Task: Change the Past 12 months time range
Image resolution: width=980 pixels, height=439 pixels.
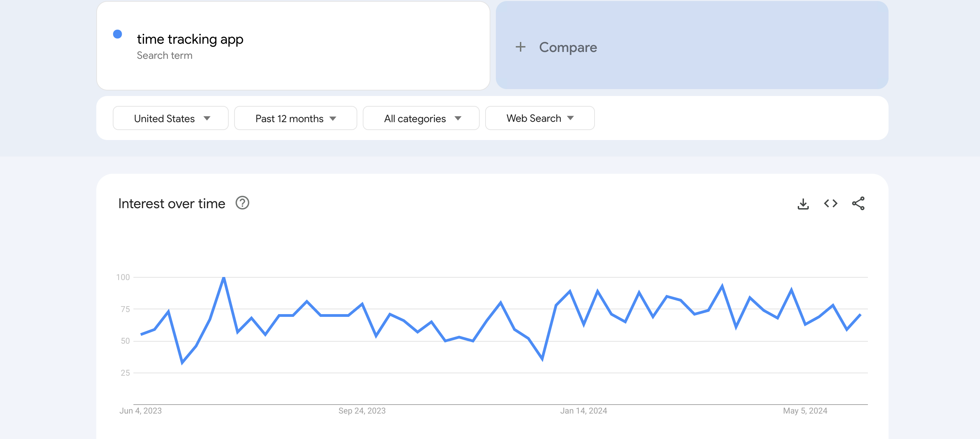Action: click(x=295, y=118)
